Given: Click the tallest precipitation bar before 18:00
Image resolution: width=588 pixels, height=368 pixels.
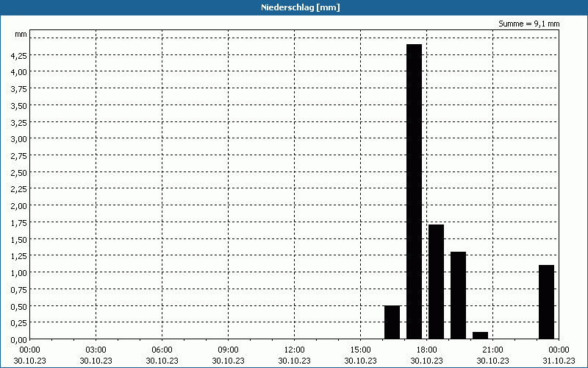Looking at the screenshot, I should tap(414, 191).
